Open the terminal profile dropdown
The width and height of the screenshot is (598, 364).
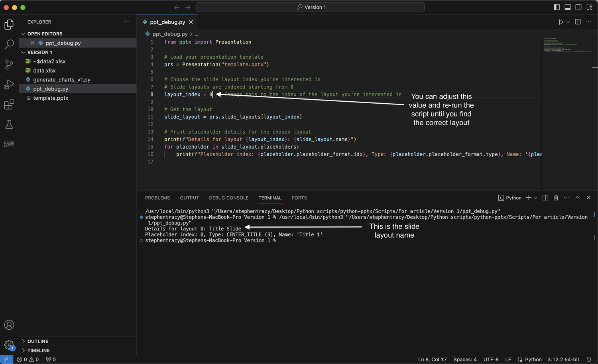tap(535, 197)
